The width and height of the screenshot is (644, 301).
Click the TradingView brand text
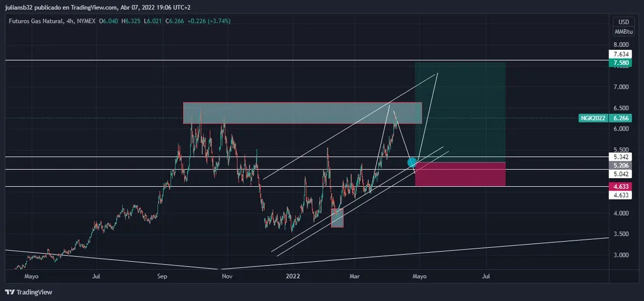(x=34, y=292)
